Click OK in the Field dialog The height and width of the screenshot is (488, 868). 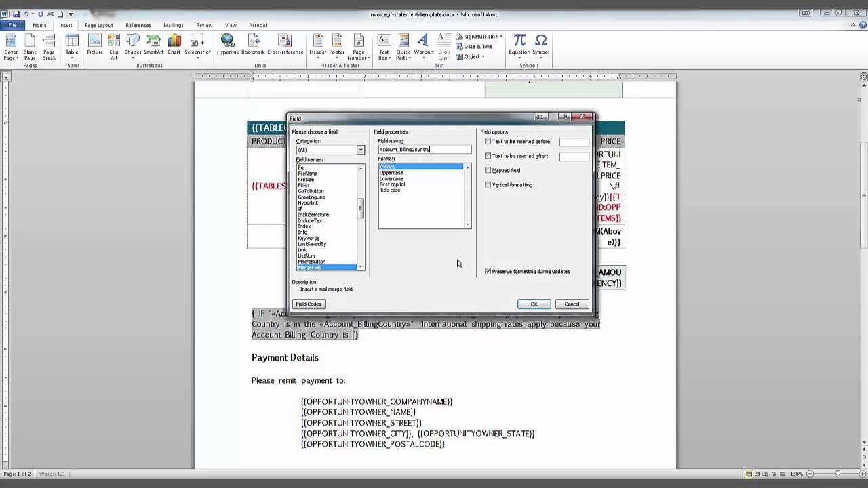(x=534, y=304)
